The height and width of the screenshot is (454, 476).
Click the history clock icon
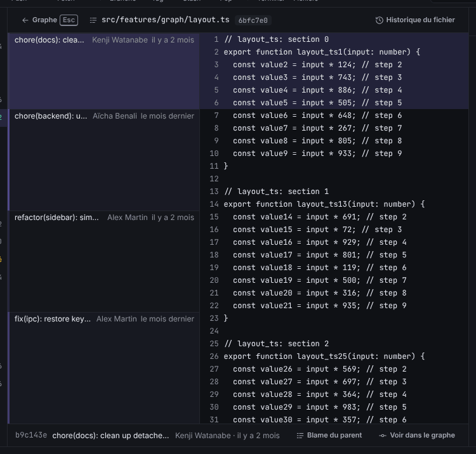click(379, 20)
